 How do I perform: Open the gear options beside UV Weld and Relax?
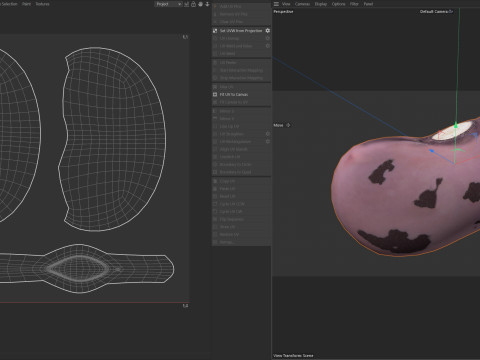pos(268,46)
